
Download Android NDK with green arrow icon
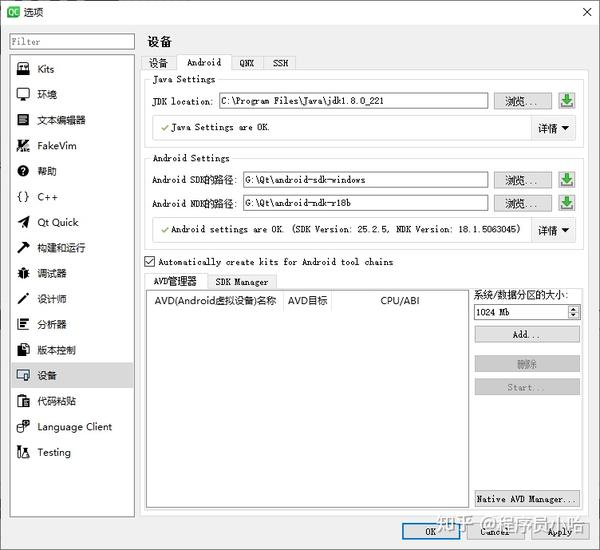pos(567,203)
